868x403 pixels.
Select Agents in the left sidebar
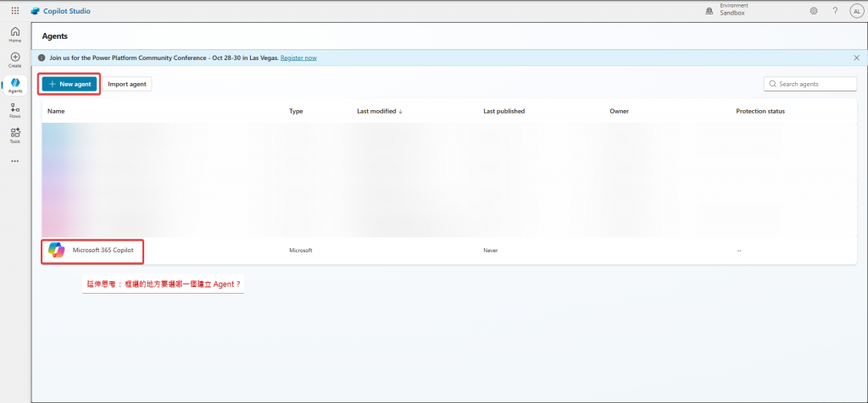[x=15, y=86]
